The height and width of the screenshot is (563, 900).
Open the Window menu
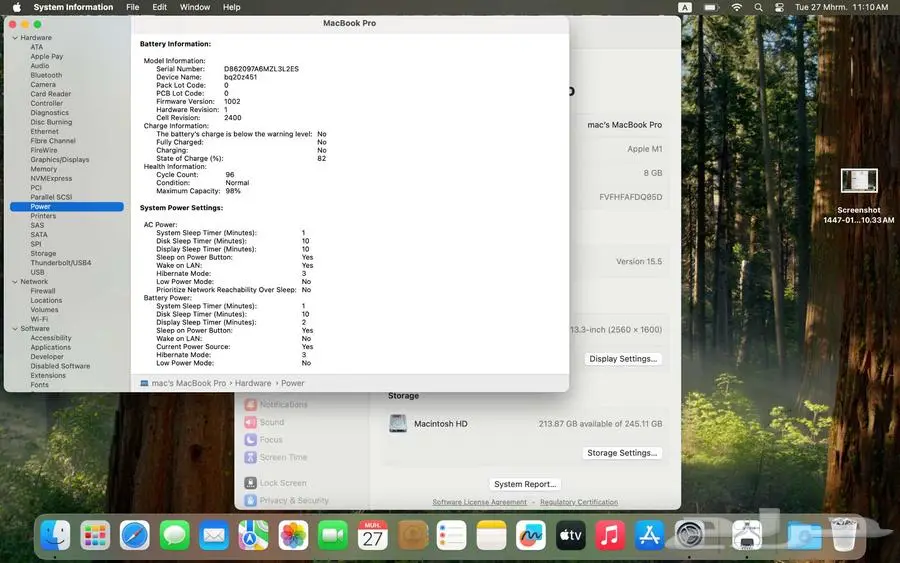coord(195,7)
